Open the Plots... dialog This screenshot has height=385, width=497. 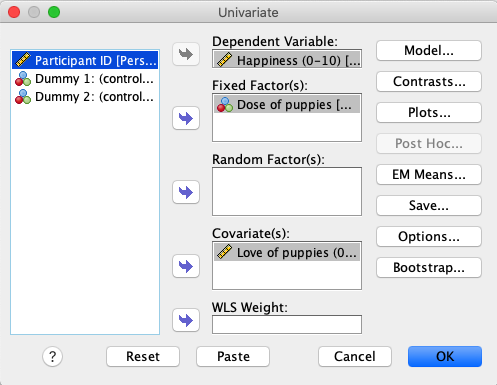pyautogui.click(x=429, y=113)
